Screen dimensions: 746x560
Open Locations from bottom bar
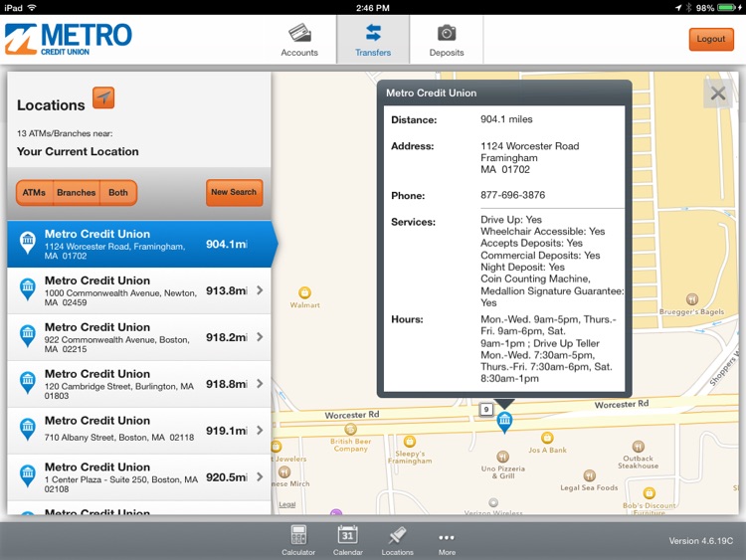(x=397, y=540)
